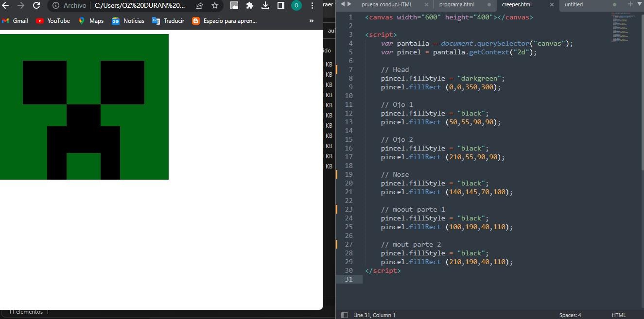Show Chrome downloads

tap(265, 5)
